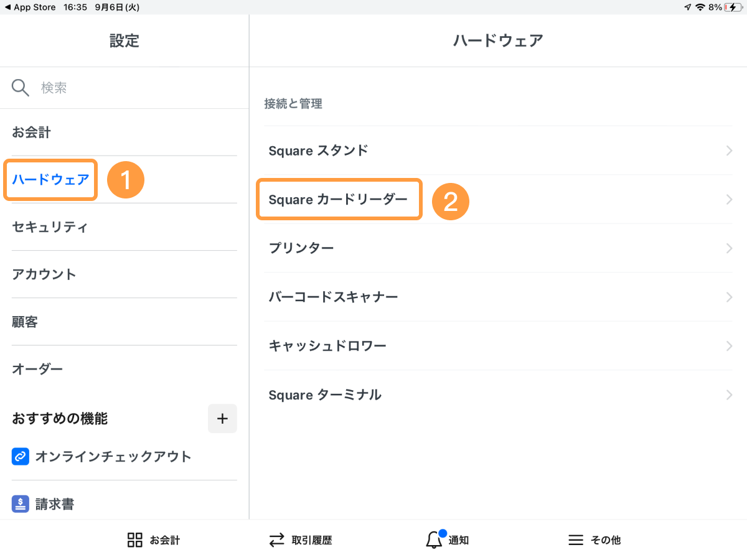Expand プリンター chevron
The width and height of the screenshot is (747, 560).
(730, 248)
